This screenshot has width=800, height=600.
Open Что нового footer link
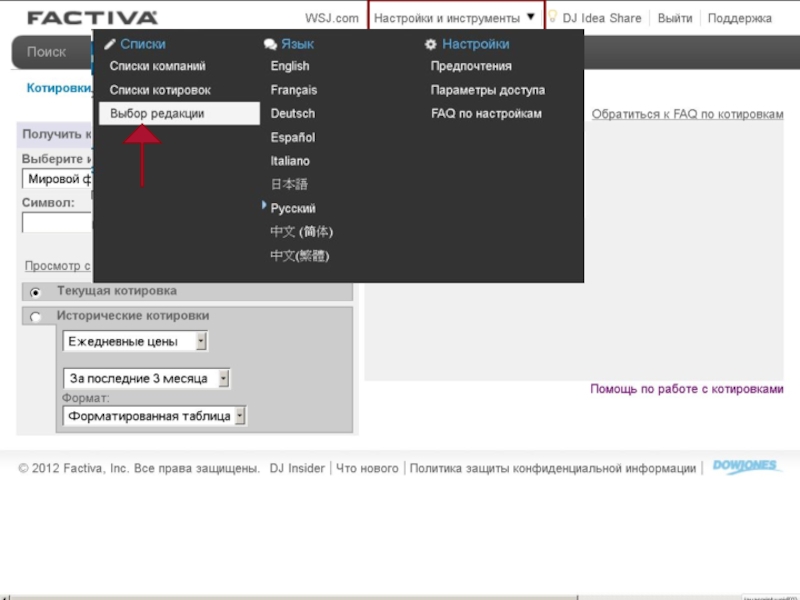tap(367, 468)
